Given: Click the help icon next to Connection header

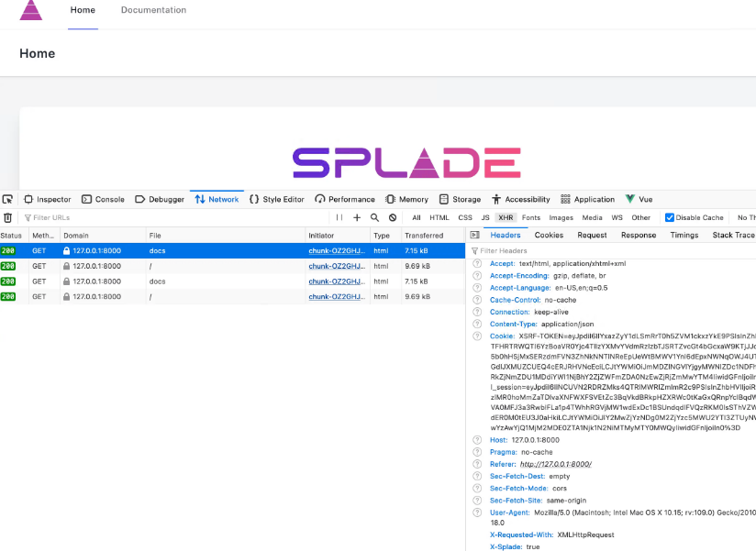Looking at the screenshot, I should coord(477,312).
